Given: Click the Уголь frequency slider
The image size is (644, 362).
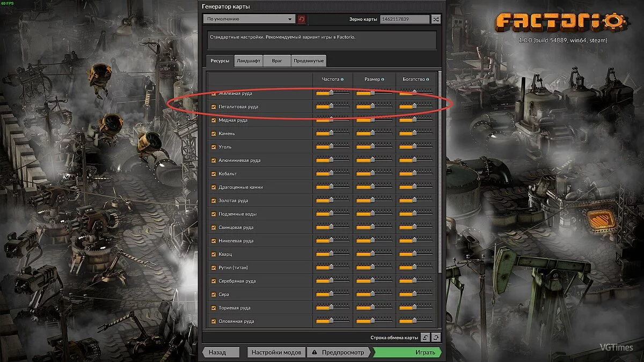Looking at the screenshot, I should [332, 147].
